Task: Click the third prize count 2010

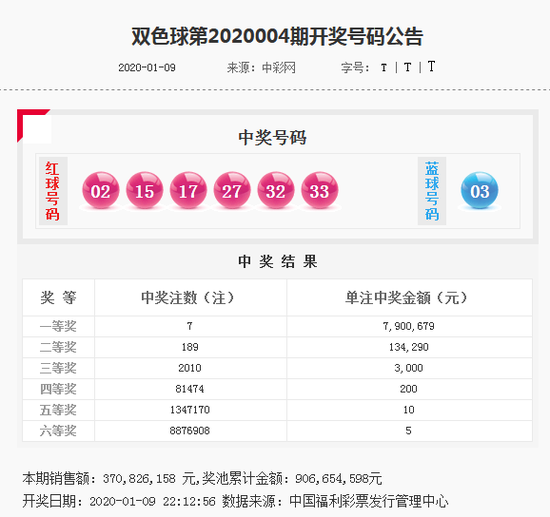Action: (x=190, y=368)
